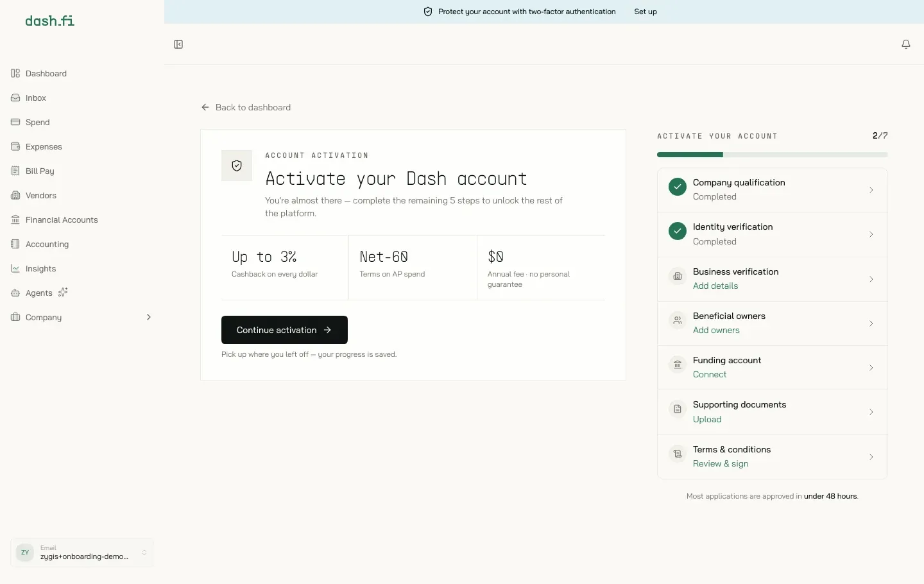Screen dimensions: 924x584
Task: Open Business verification via its chevron
Action: [x=871, y=279]
